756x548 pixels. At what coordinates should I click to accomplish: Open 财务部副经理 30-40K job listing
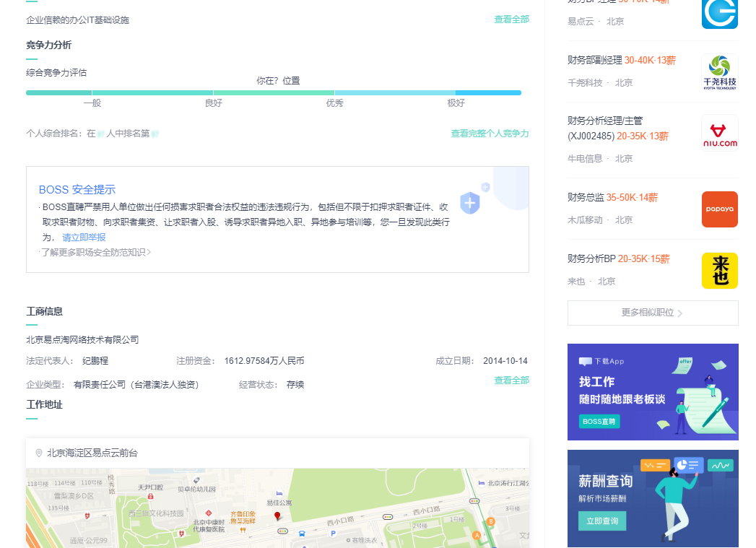pyautogui.click(x=622, y=60)
